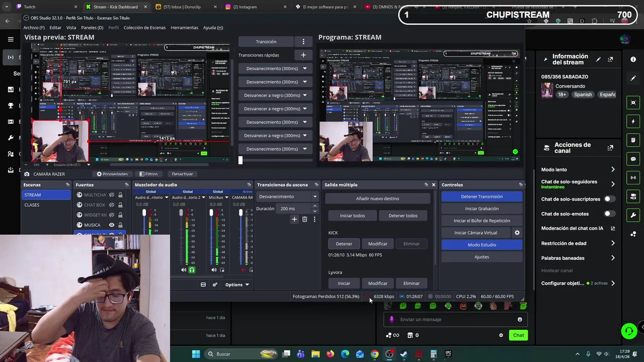Set the Duración 200 ms field
This screenshot has height=362, width=644.
coord(298,209)
